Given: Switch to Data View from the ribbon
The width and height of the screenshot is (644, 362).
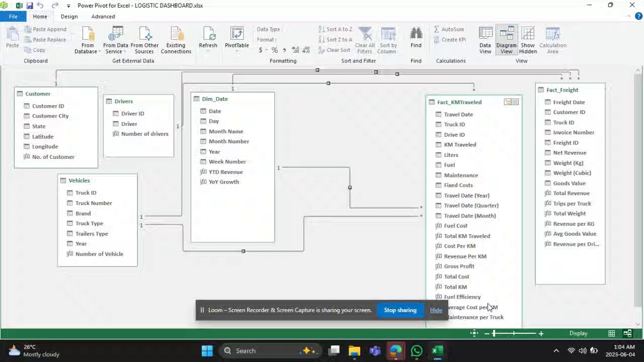Looking at the screenshot, I should 485,40.
